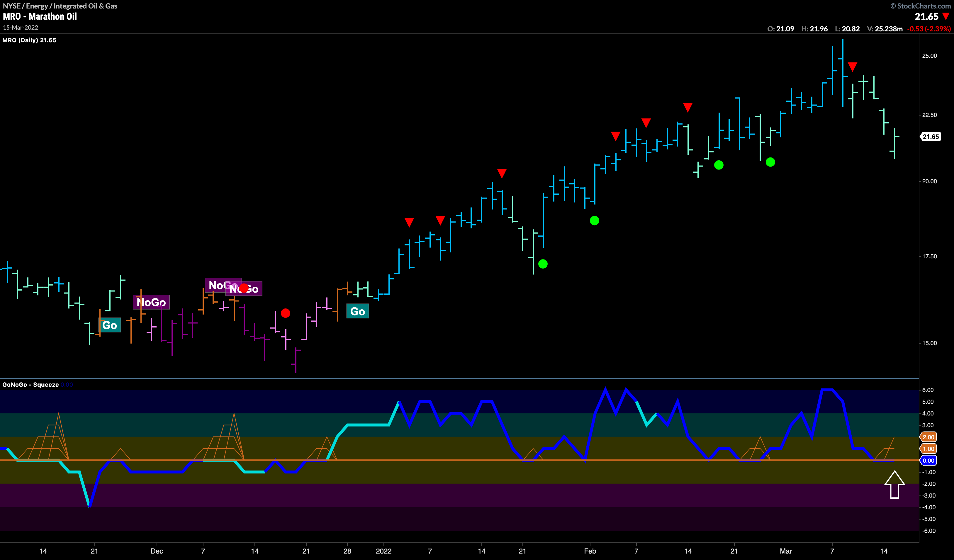Click the first NoGo label in late November

coord(151,302)
